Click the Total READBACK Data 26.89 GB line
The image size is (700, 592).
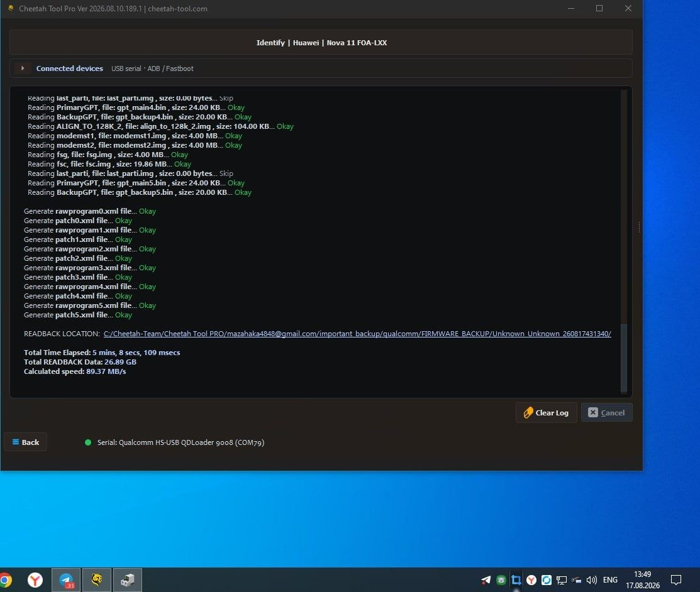(80, 362)
